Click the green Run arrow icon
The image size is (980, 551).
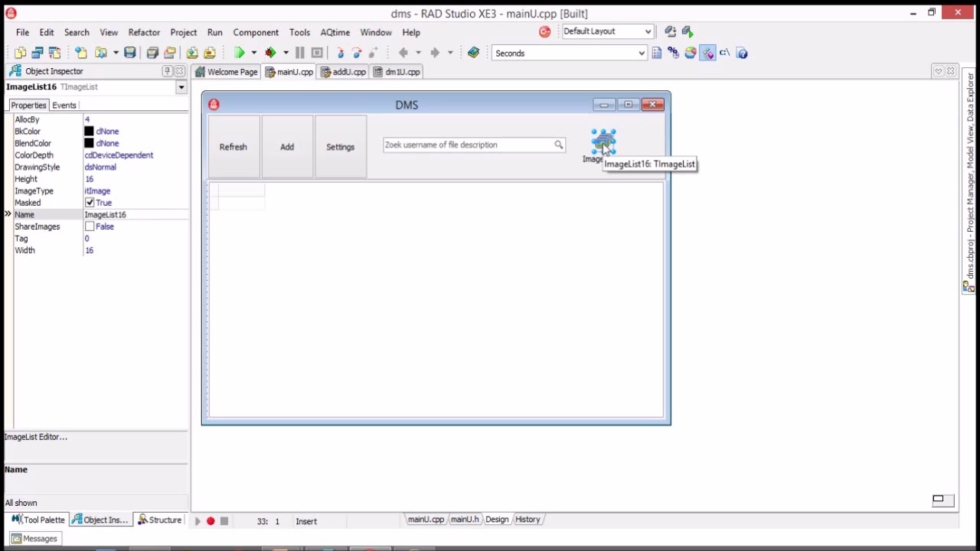coord(240,53)
